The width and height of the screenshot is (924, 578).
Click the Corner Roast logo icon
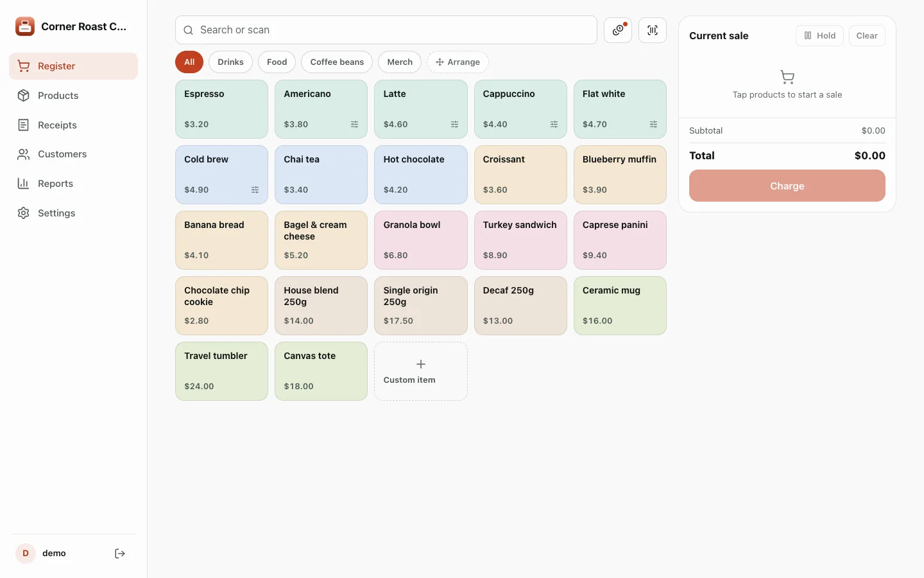[x=25, y=26]
